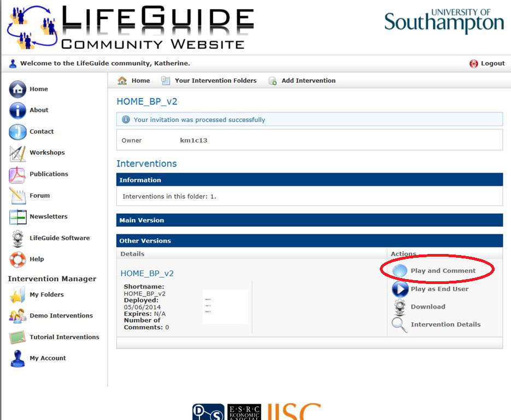Click the Logout text link

493,63
